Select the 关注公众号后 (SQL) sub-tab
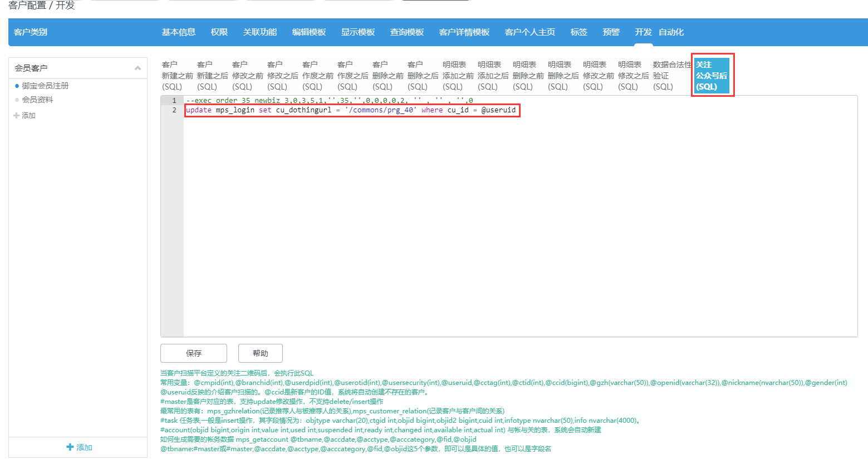 (x=712, y=76)
